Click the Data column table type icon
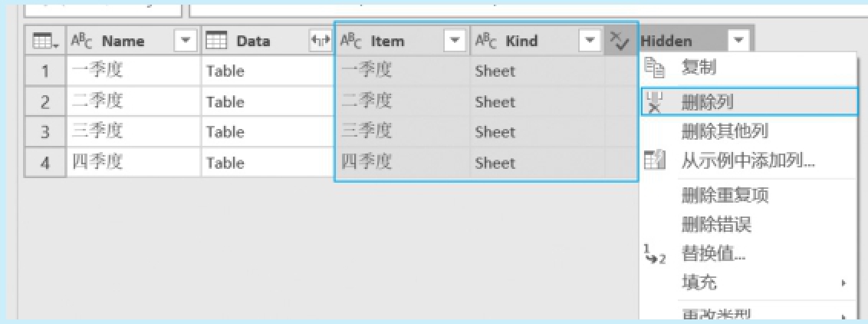The width and height of the screenshot is (868, 324). pos(217,41)
